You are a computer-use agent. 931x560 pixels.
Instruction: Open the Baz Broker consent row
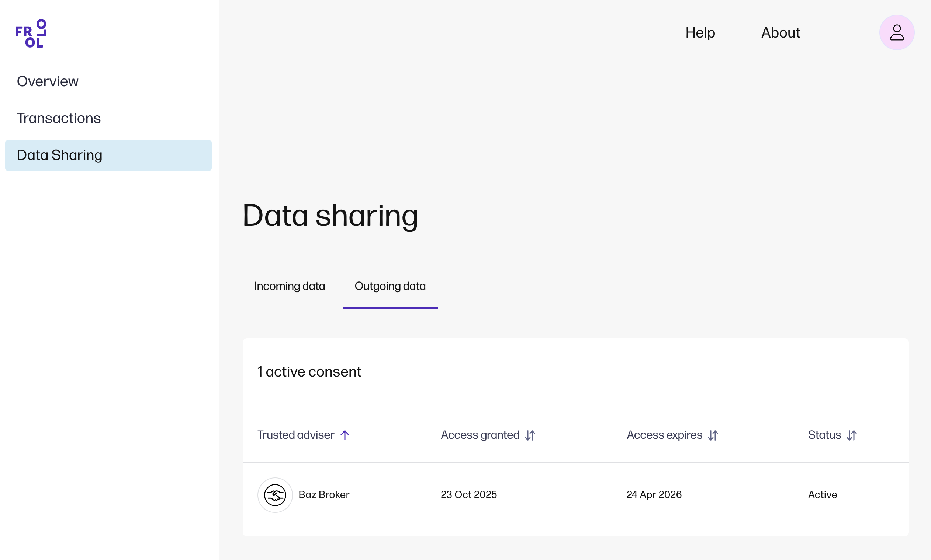click(x=324, y=495)
